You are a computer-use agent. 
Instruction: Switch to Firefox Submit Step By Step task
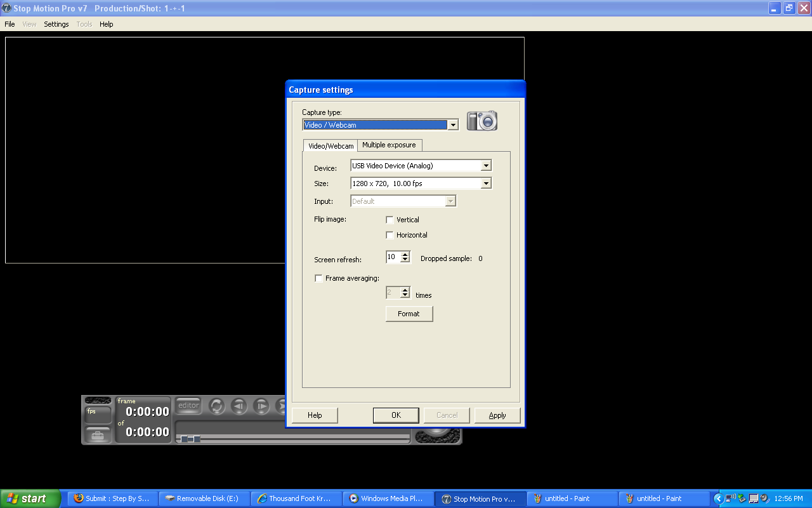click(x=112, y=498)
